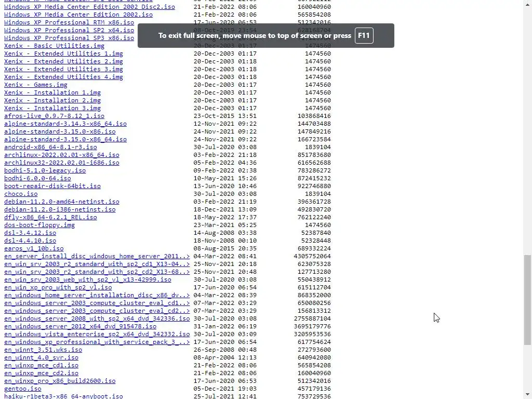Download afros-live_0.9.7-8.12_1.iso
The image size is (532, 399).
click(54, 116)
